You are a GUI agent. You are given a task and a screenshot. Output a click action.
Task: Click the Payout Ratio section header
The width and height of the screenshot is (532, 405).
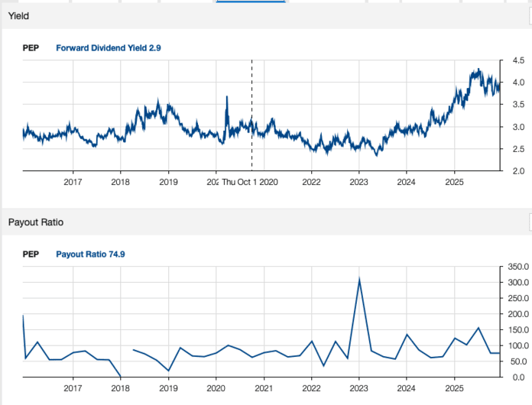[x=35, y=222]
